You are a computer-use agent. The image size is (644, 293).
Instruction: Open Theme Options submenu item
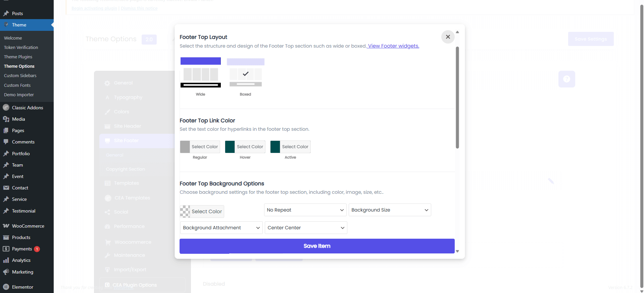pos(19,66)
